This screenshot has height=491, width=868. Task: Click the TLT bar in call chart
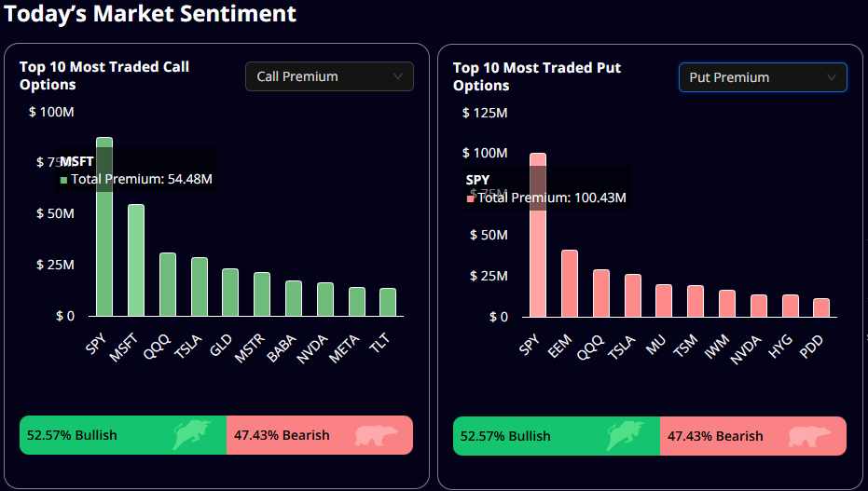click(x=388, y=303)
